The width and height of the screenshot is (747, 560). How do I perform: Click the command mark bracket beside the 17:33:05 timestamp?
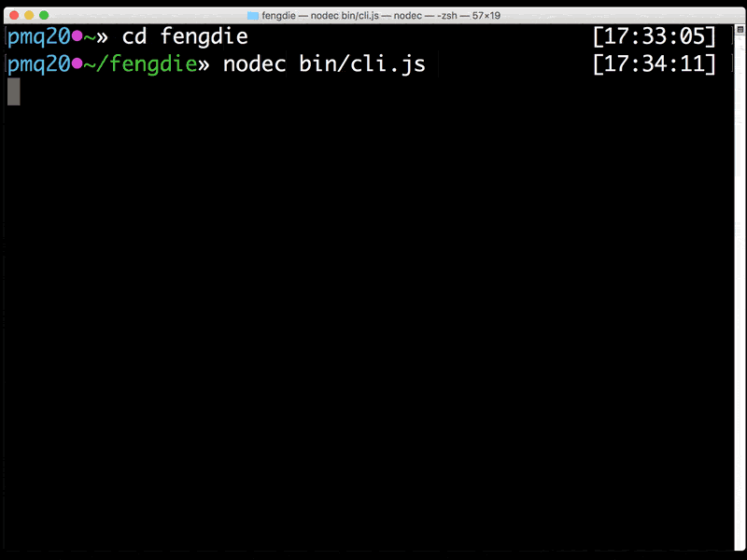pos(732,36)
